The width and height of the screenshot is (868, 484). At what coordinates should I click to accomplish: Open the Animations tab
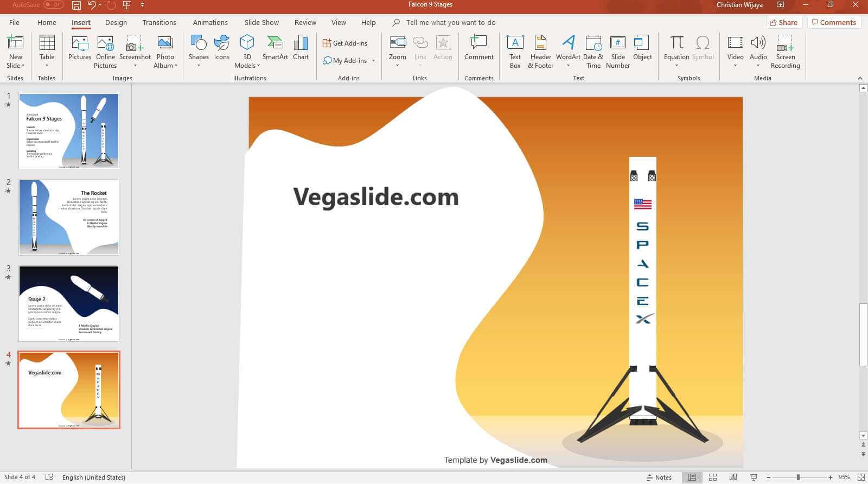pyautogui.click(x=210, y=22)
